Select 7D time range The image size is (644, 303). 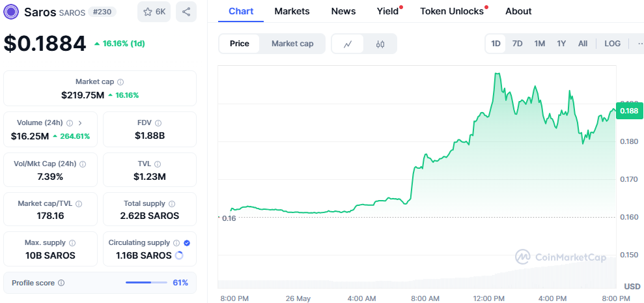[x=518, y=44]
